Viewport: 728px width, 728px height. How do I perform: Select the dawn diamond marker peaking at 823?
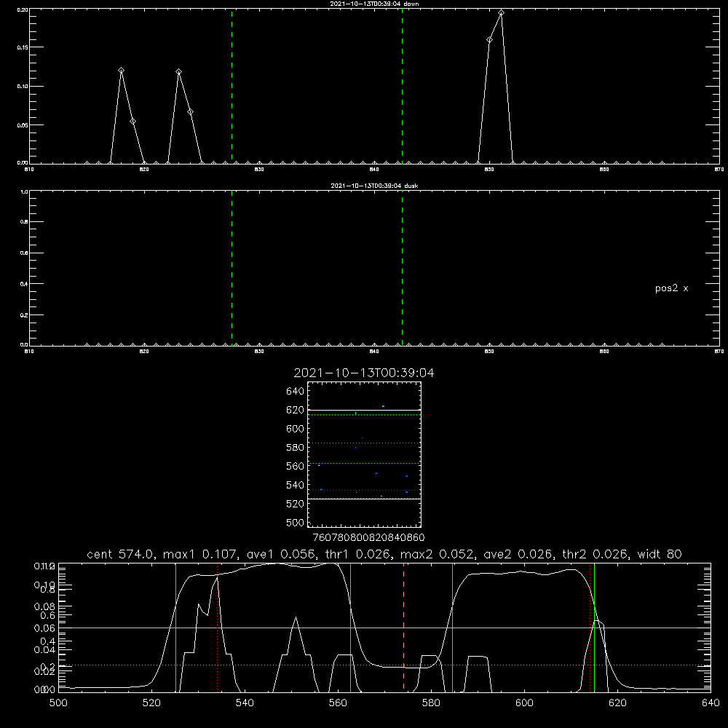point(179,72)
